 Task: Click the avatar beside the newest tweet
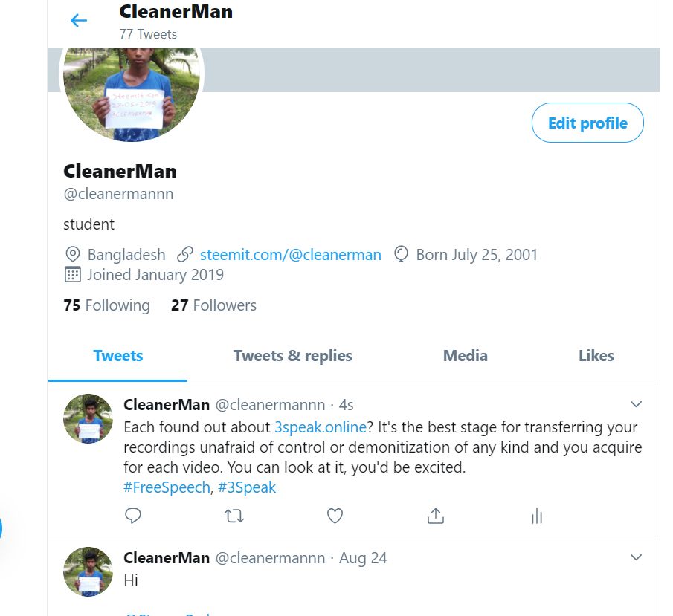(x=88, y=418)
